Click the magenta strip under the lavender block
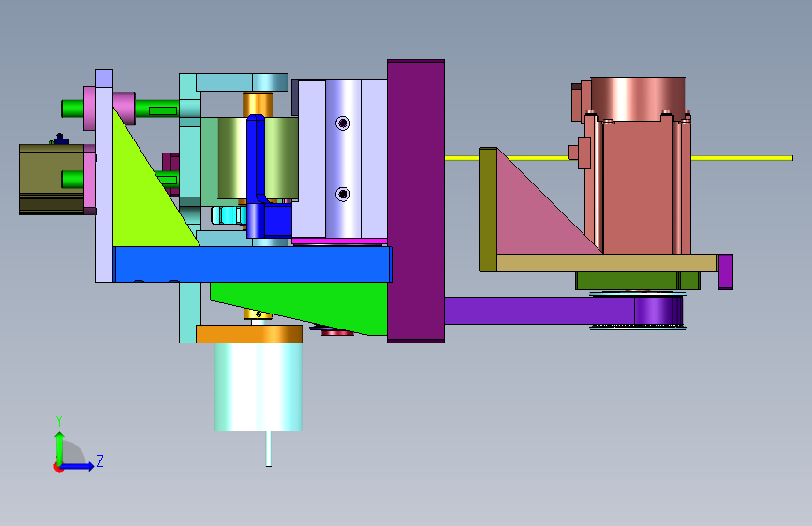Image resolution: width=812 pixels, height=526 pixels. pos(339,241)
